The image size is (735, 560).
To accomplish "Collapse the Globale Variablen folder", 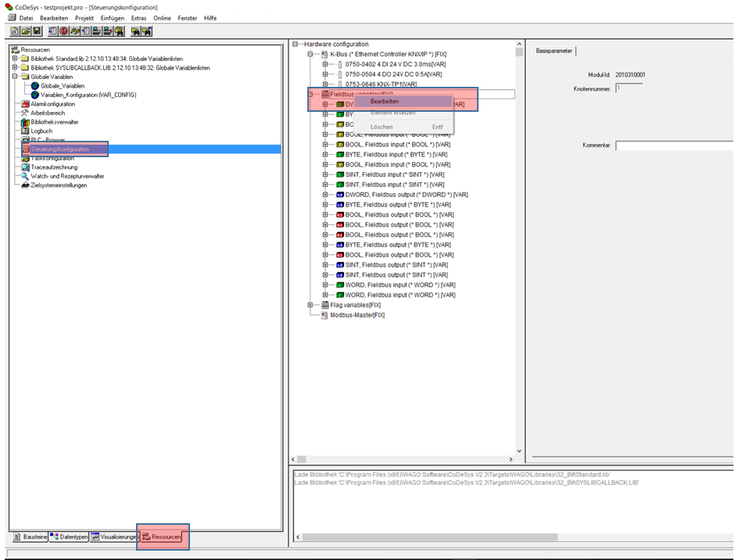I will pyautogui.click(x=15, y=77).
